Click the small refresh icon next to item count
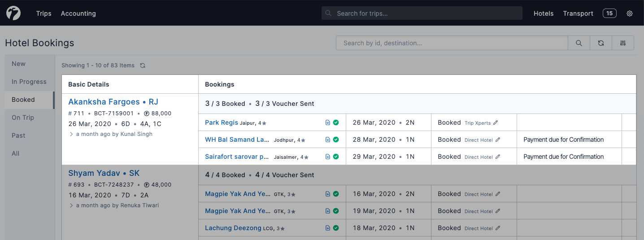The width and height of the screenshot is (644, 240). coord(143,65)
